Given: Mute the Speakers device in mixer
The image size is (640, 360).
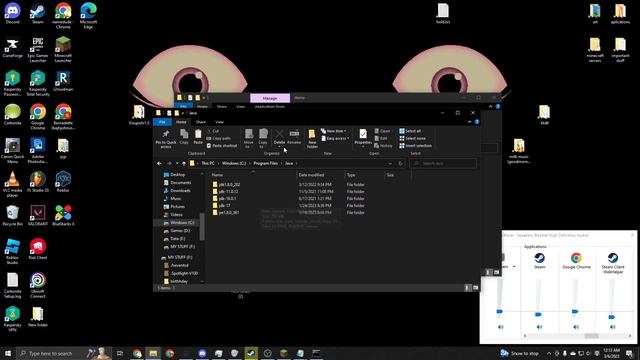Looking at the screenshot, I should click(500, 327).
